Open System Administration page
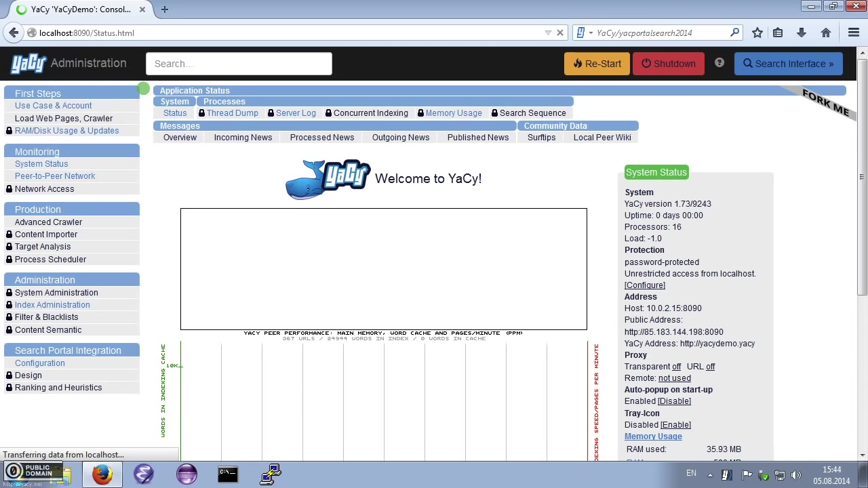The height and width of the screenshot is (488, 868). (x=56, y=293)
